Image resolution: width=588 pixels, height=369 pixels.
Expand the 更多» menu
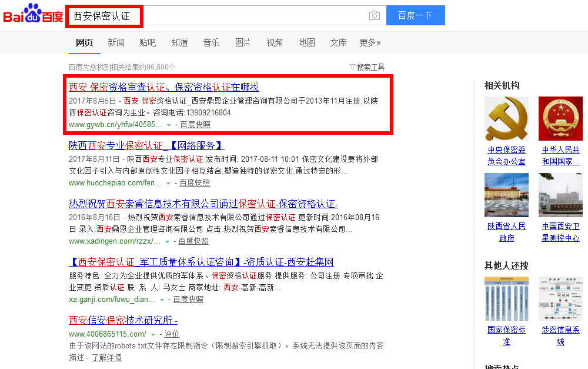pos(370,43)
